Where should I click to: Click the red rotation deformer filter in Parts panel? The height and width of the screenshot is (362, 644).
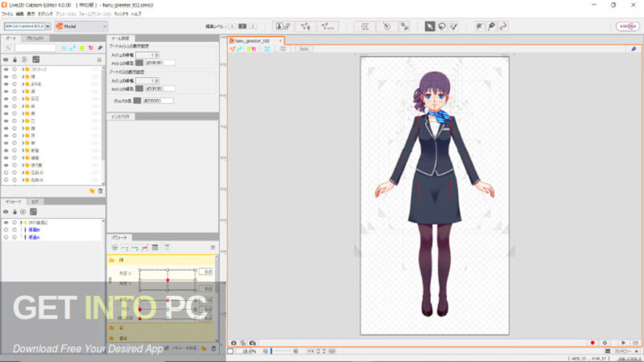(91, 48)
